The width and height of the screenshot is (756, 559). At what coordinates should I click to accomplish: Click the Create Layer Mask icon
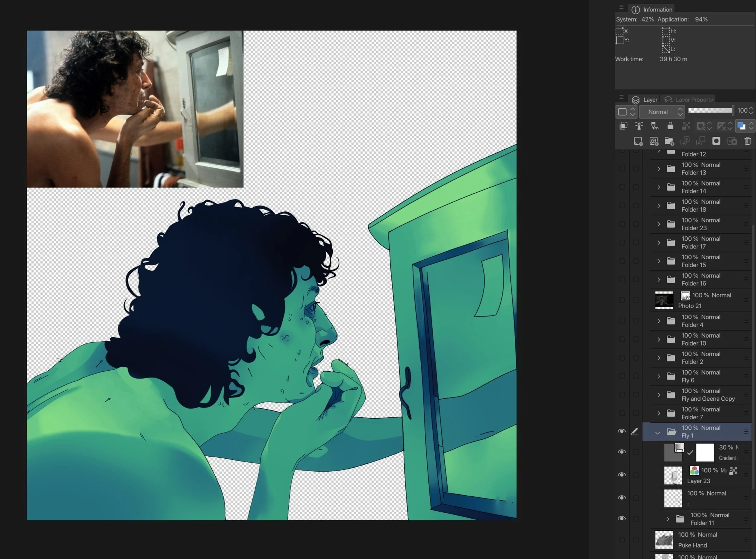[716, 141]
